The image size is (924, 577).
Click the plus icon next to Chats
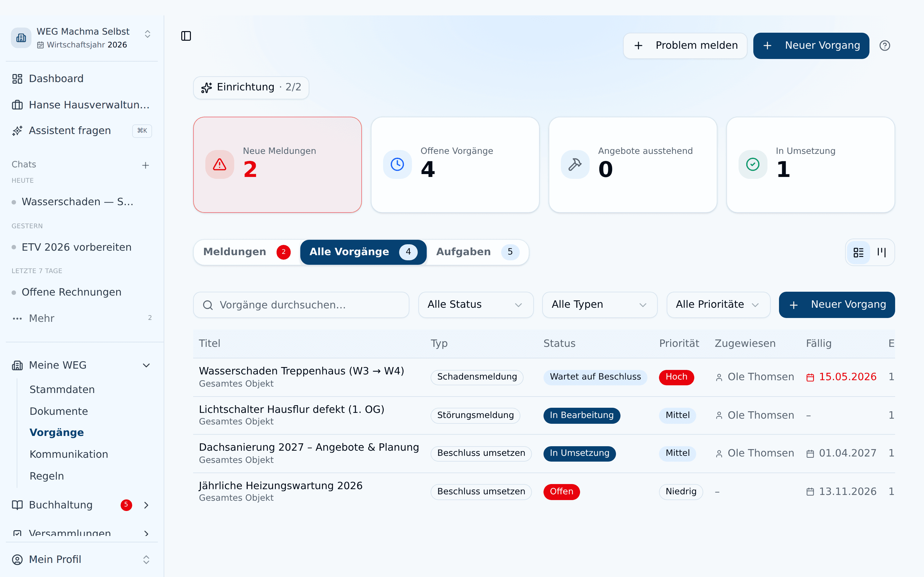(145, 165)
